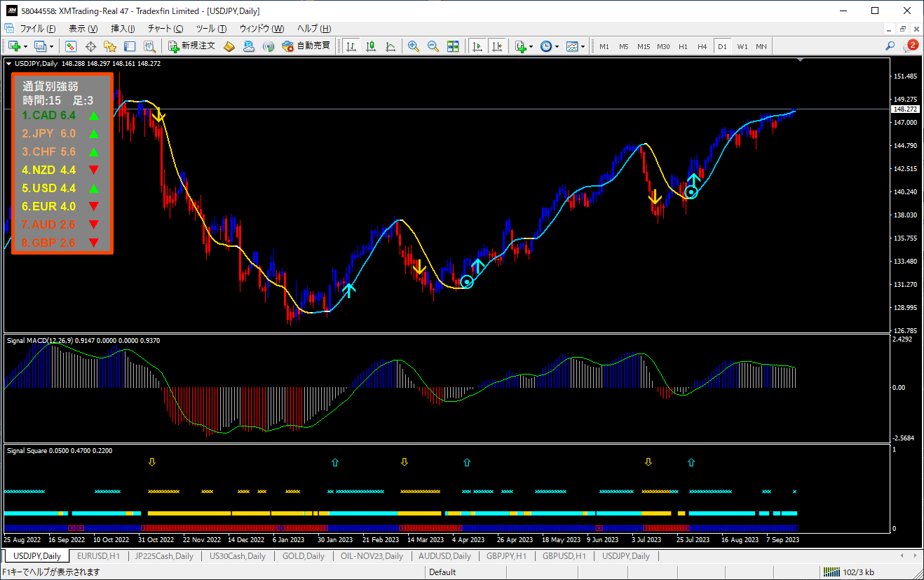Switch to the EURUSD,H1 chart tab
The image size is (924, 580).
pos(98,556)
